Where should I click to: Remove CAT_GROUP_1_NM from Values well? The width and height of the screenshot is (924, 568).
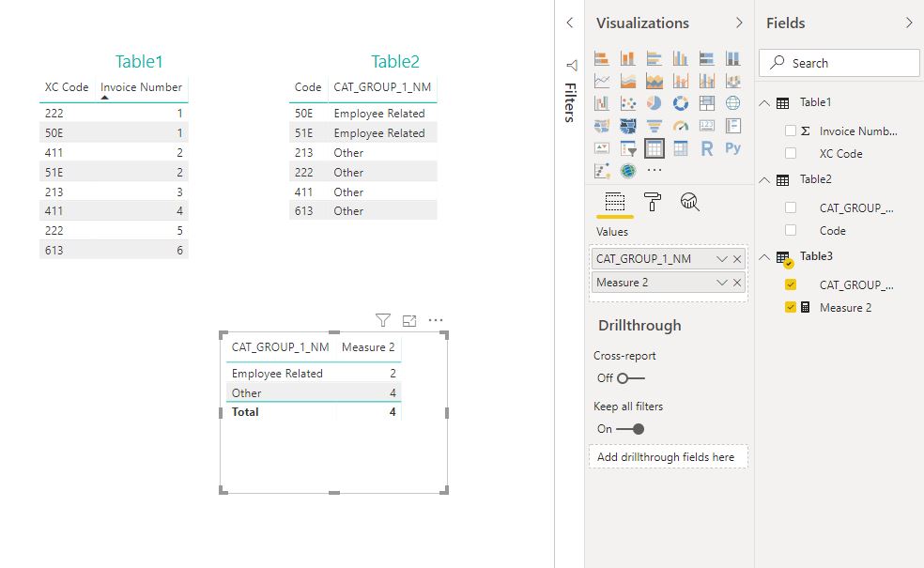coord(737,259)
